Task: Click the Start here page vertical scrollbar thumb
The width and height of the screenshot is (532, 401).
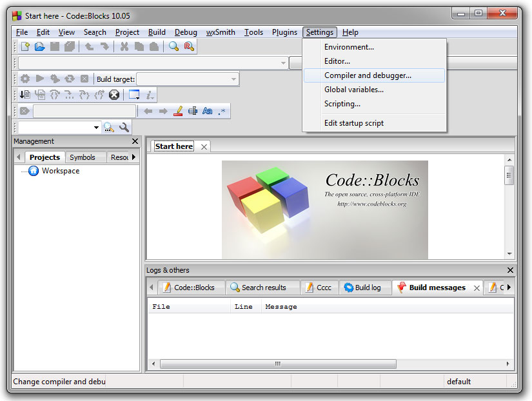Action: click(509, 175)
